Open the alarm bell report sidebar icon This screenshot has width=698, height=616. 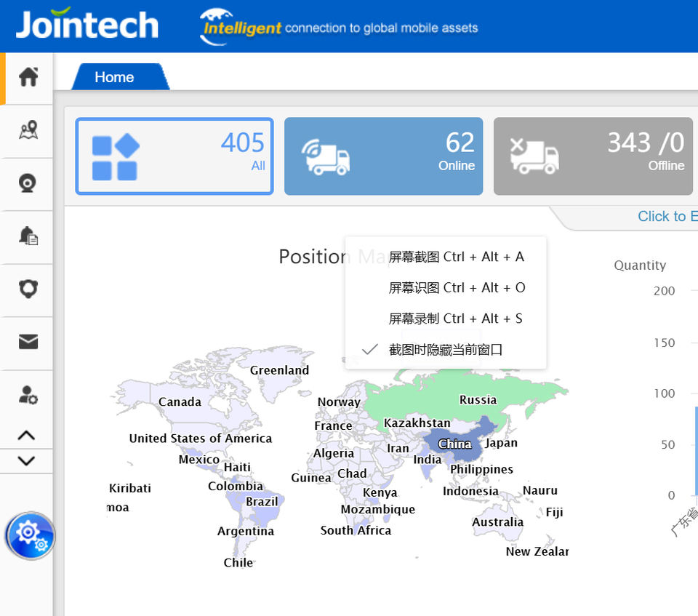[x=28, y=236]
